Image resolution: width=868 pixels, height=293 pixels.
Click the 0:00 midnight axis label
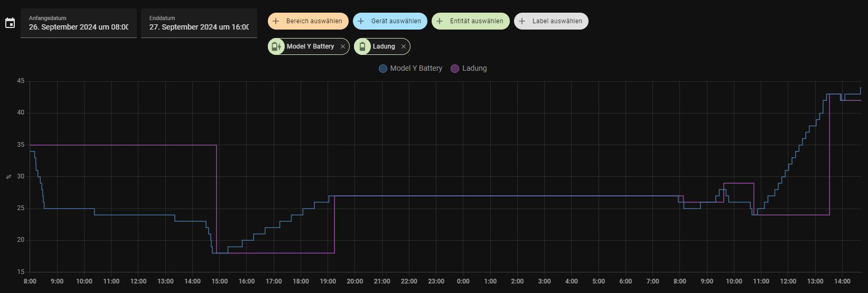[x=463, y=281]
